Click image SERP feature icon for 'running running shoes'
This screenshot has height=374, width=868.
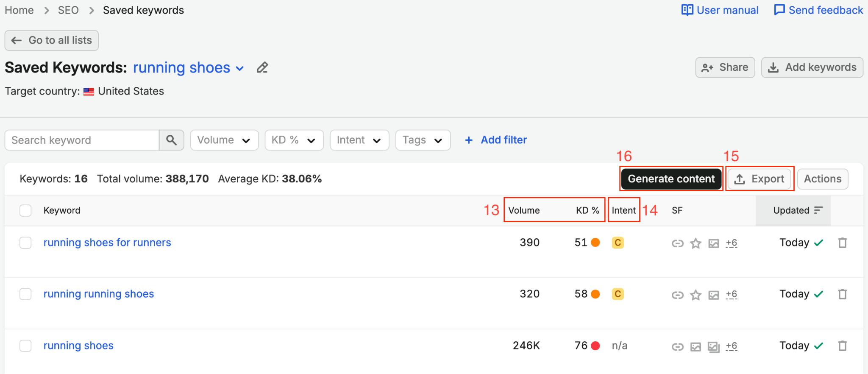click(x=714, y=295)
